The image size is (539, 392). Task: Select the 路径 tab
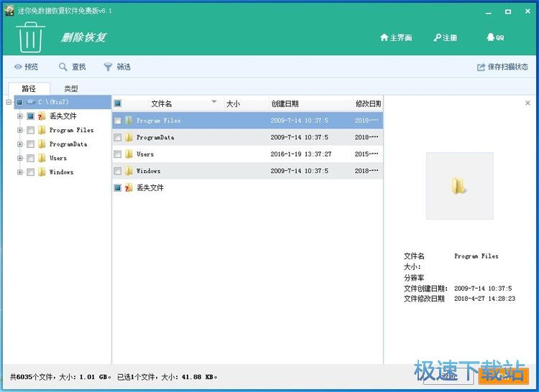(x=29, y=88)
